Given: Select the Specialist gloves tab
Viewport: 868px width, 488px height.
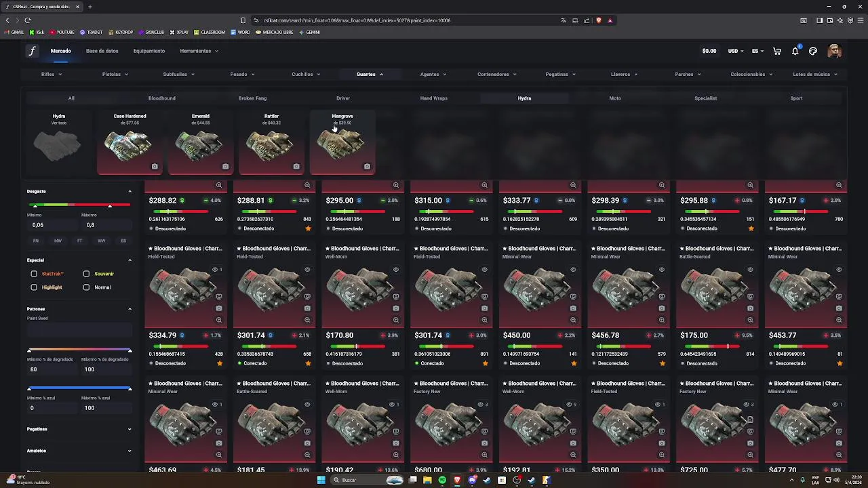Looking at the screenshot, I should coord(705,98).
